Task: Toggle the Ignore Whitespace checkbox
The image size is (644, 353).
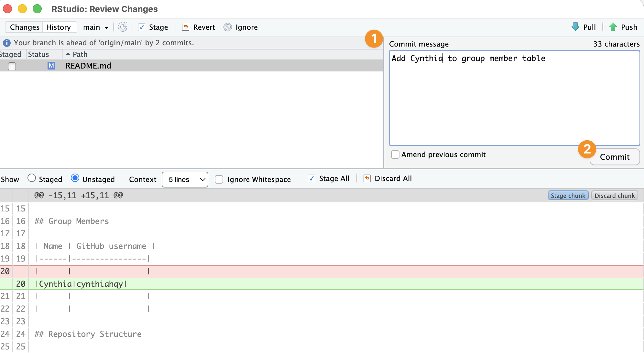Action: 219,179
